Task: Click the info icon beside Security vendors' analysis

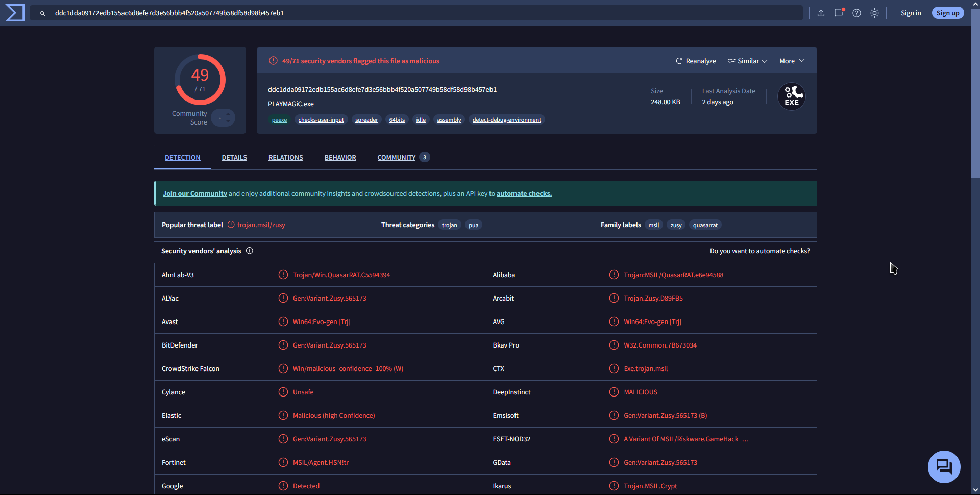Action: click(x=250, y=251)
